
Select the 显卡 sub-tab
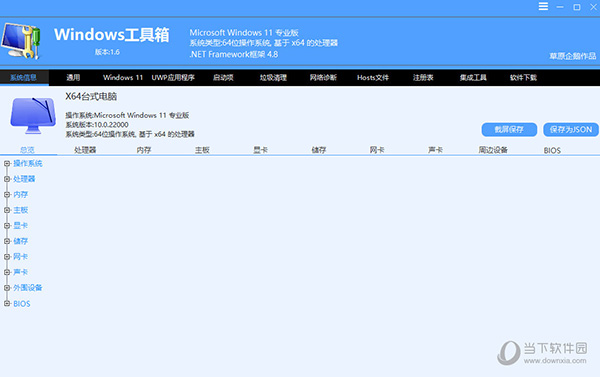pos(260,150)
